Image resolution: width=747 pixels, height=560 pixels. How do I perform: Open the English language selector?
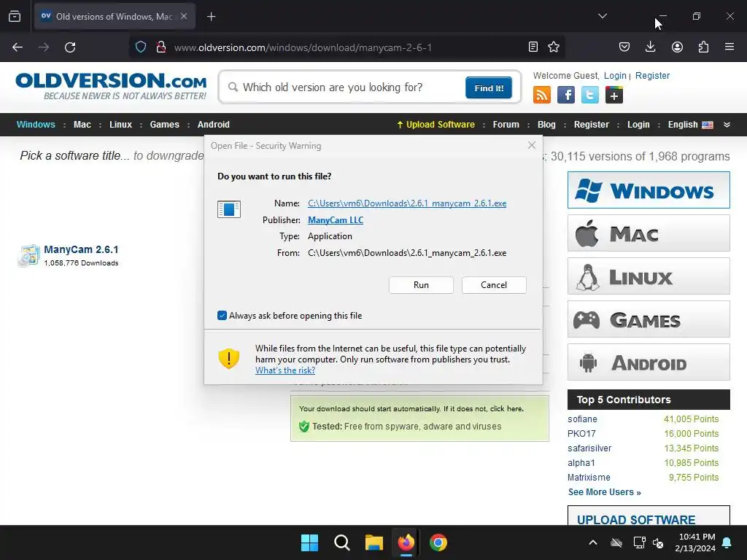click(x=690, y=124)
